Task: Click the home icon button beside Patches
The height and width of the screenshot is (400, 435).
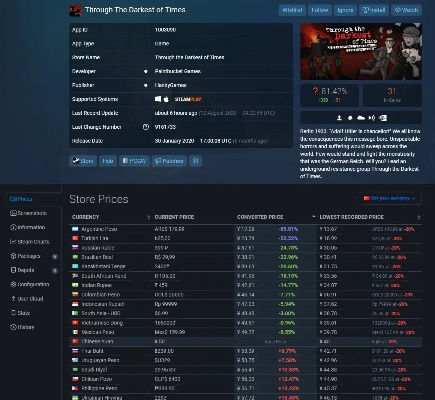Action: pyautogui.click(x=195, y=161)
